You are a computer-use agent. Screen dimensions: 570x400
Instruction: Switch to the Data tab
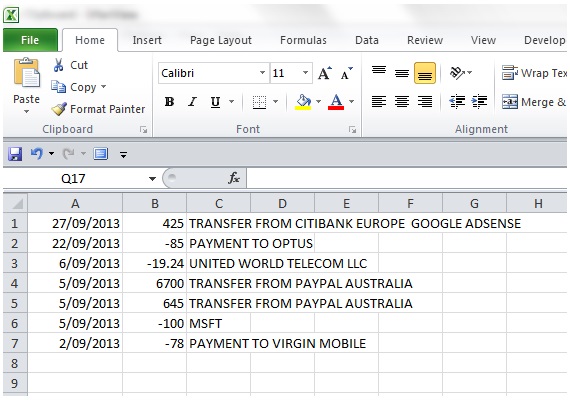pos(367,40)
